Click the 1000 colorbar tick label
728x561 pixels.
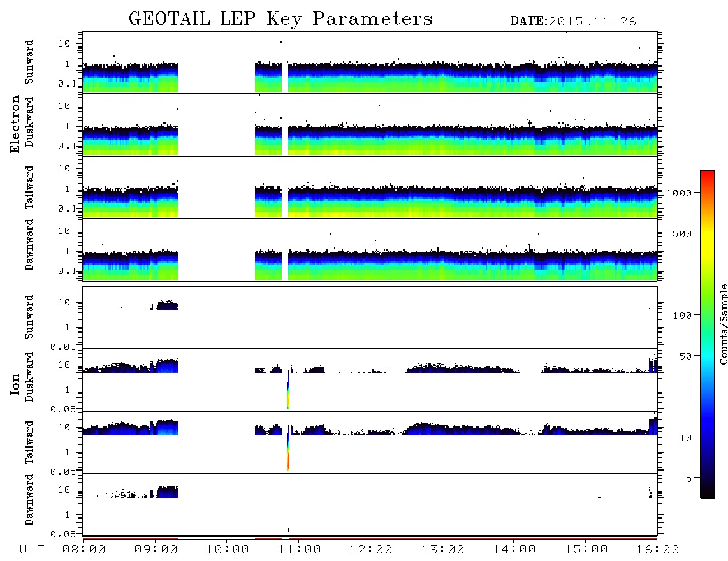679,193
